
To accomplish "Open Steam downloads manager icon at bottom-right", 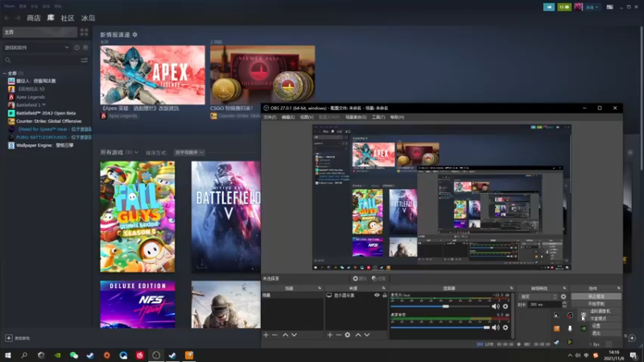I will coord(632,338).
